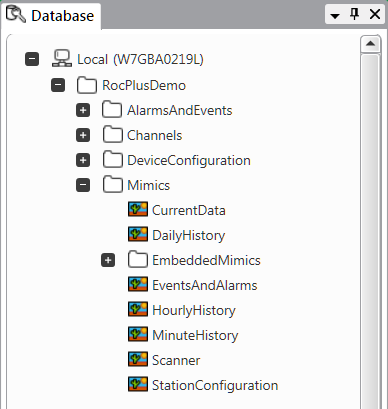
Task: Expand the Channels folder
Action: pyautogui.click(x=83, y=135)
